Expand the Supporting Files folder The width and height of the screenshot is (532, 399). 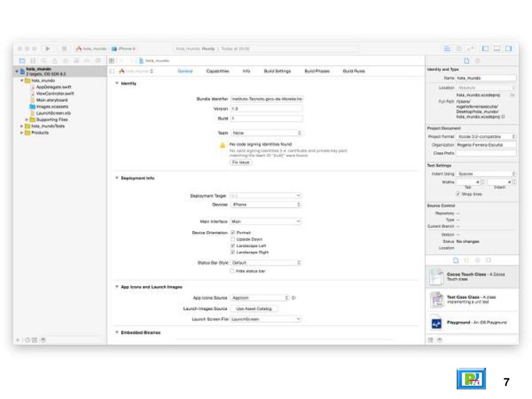coord(27,120)
